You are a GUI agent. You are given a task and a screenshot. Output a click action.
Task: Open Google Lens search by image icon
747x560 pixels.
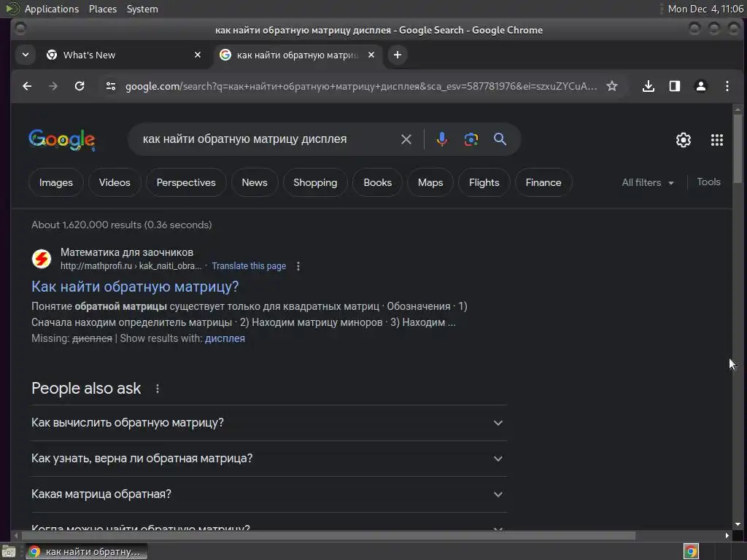[471, 139]
